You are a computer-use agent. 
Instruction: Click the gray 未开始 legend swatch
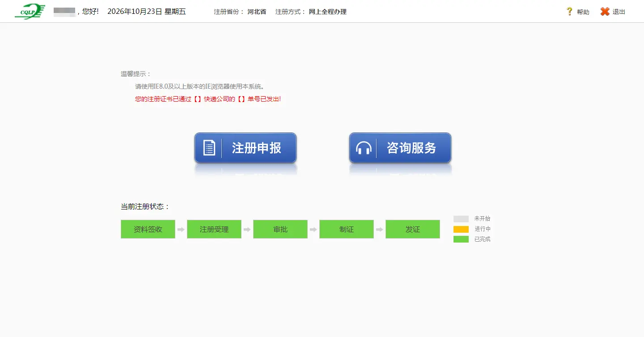coord(461,219)
